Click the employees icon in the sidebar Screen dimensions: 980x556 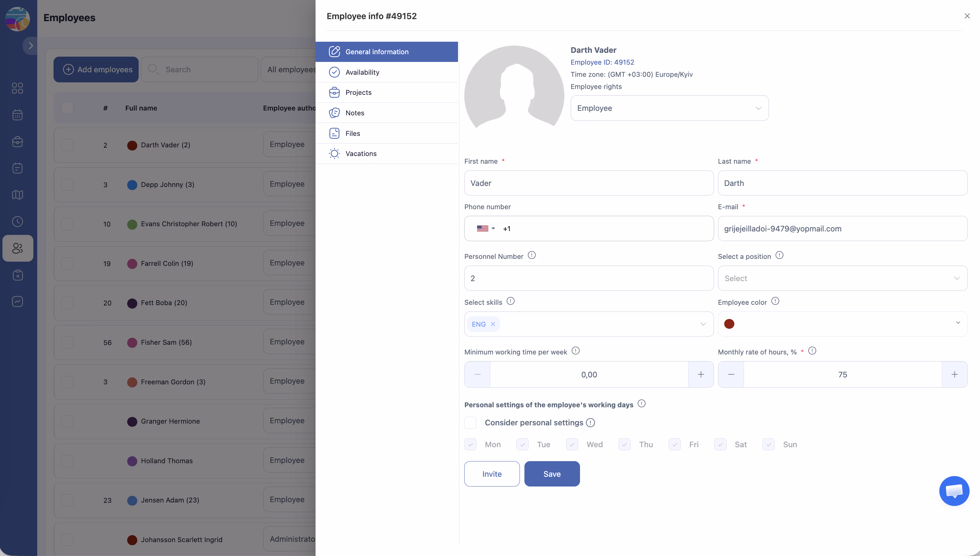pos(18,248)
